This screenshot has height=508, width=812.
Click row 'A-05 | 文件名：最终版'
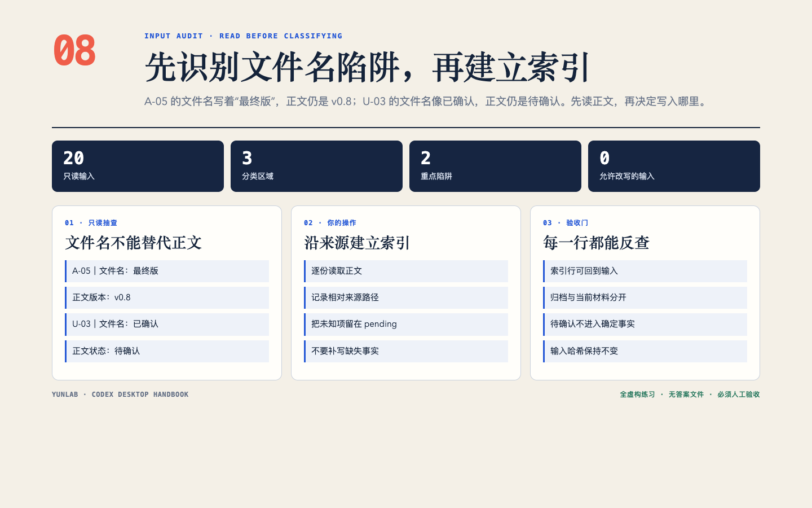click(167, 271)
